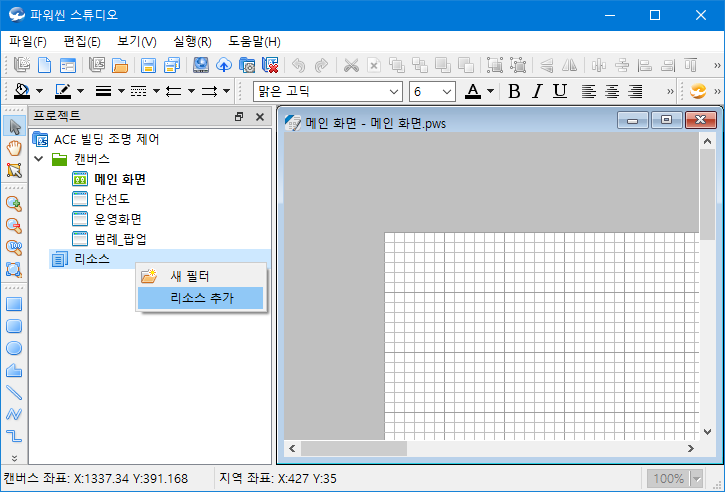Open folder icon in top toolbar

120,66
